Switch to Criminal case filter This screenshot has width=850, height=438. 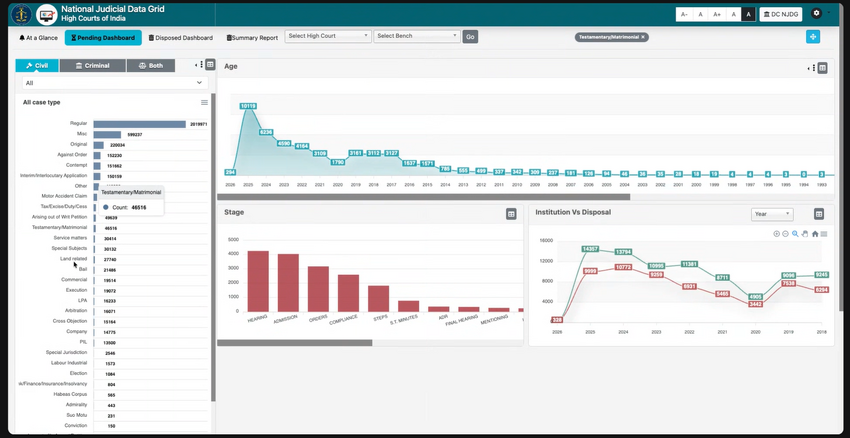tap(93, 65)
